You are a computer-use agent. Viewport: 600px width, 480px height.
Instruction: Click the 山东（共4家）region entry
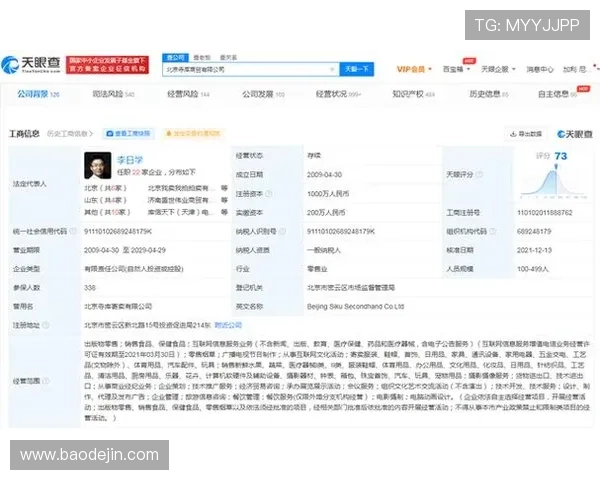[x=106, y=200]
